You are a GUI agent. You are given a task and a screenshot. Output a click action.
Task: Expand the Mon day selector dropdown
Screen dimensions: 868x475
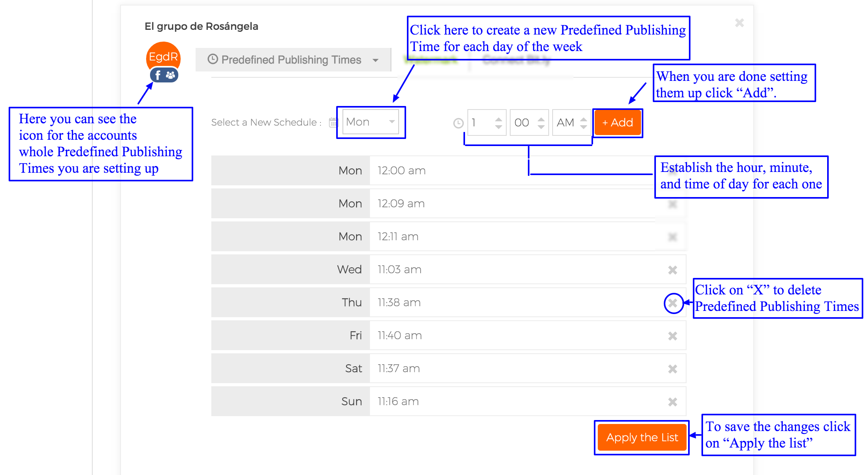[x=370, y=122]
